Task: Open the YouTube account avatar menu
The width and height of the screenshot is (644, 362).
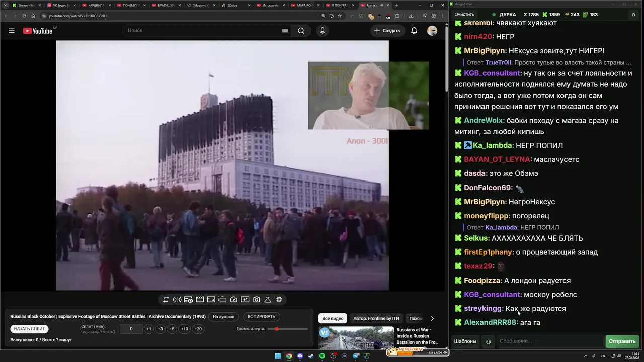Action: point(432,31)
